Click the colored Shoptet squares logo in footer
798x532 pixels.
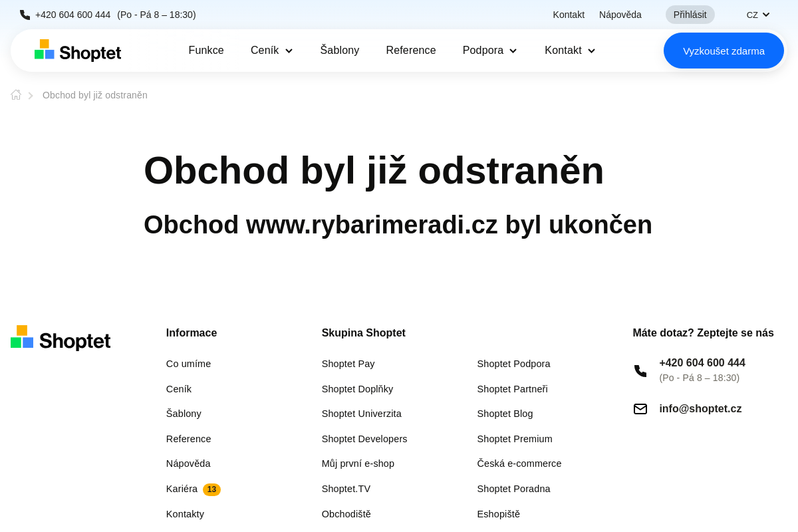[21, 336]
